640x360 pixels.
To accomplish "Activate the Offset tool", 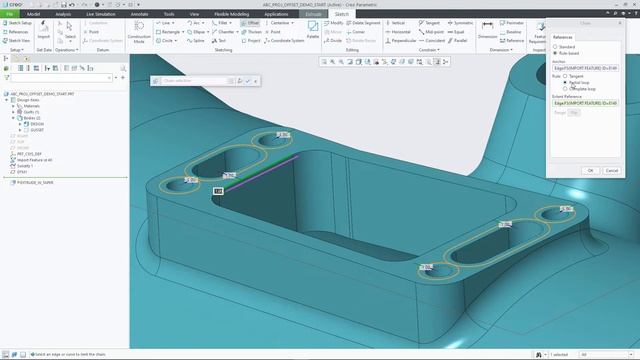I will (x=250, y=23).
